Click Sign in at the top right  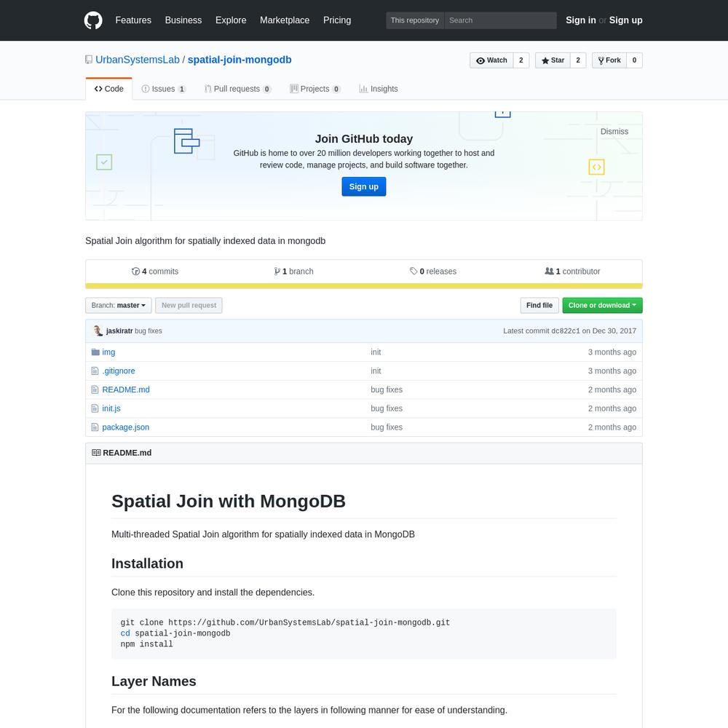580,20
